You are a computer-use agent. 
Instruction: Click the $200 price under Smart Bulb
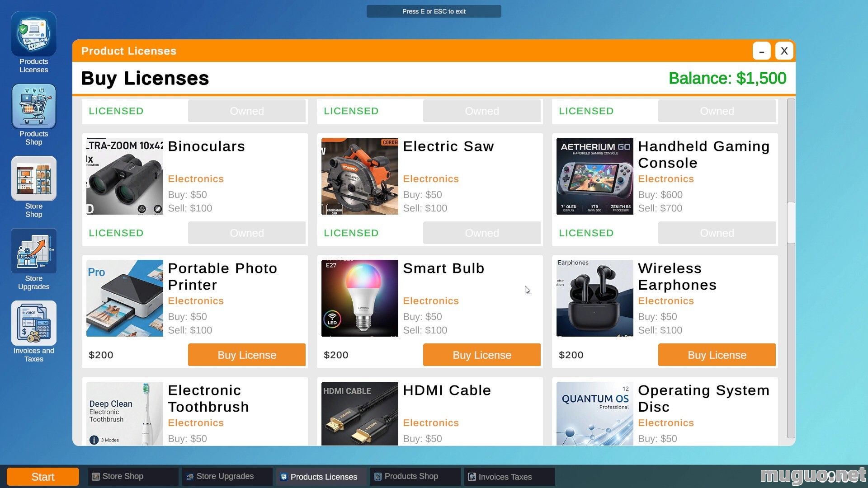coord(336,355)
